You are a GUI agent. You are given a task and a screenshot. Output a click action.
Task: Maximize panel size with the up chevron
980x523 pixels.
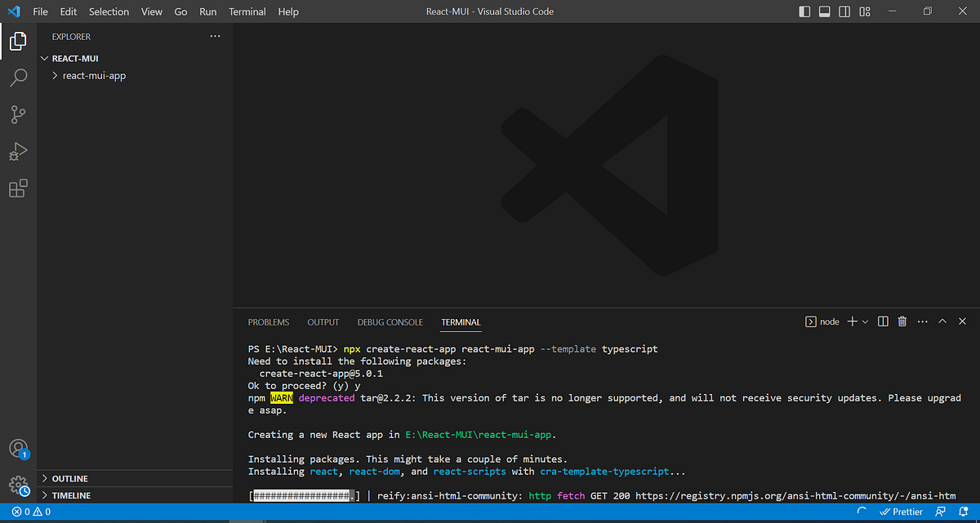(x=942, y=321)
